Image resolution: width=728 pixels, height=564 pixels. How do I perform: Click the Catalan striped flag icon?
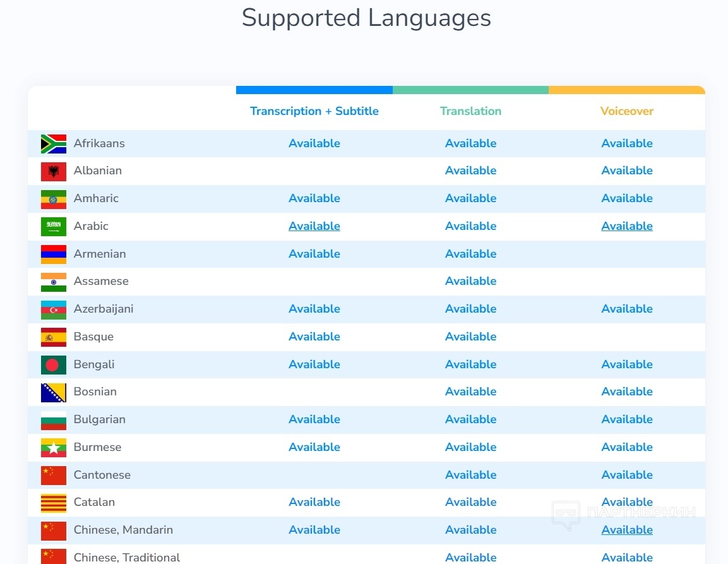click(x=54, y=503)
